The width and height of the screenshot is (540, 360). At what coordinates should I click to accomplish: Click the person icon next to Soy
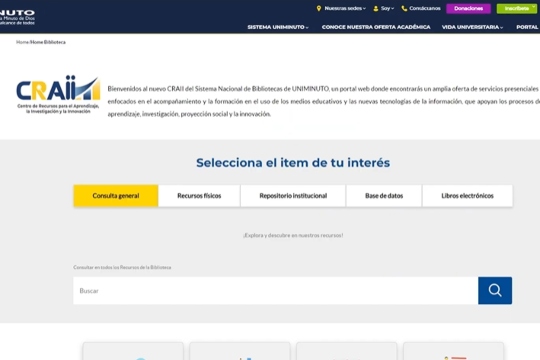376,9
